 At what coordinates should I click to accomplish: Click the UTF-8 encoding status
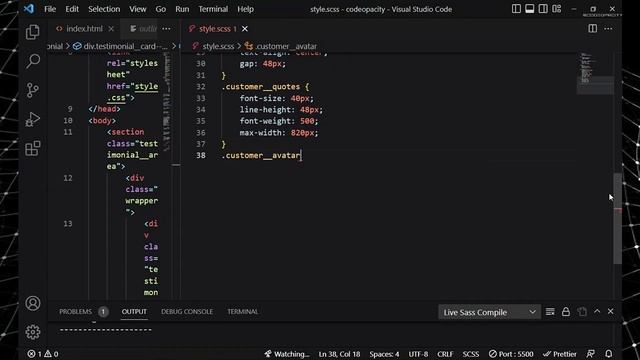[418, 354]
